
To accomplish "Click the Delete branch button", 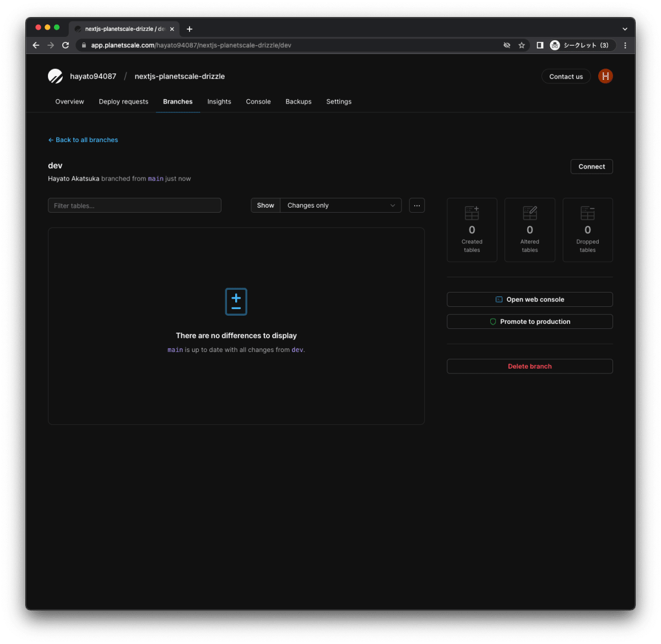I will coord(530,366).
